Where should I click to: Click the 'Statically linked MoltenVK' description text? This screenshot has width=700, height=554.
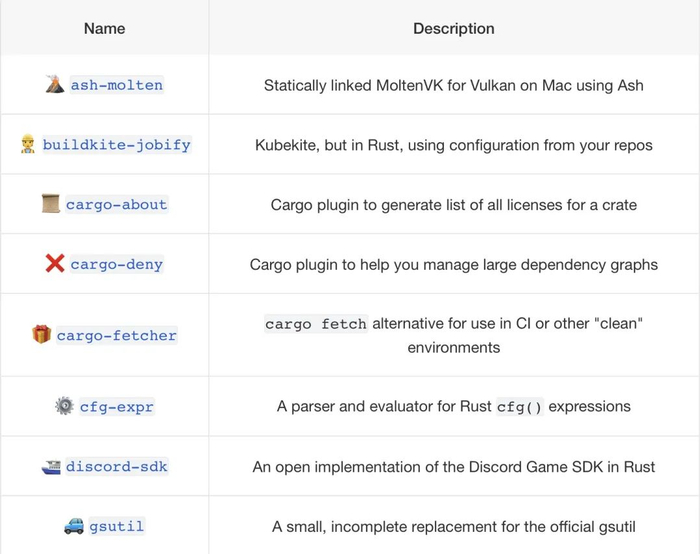coord(454,85)
